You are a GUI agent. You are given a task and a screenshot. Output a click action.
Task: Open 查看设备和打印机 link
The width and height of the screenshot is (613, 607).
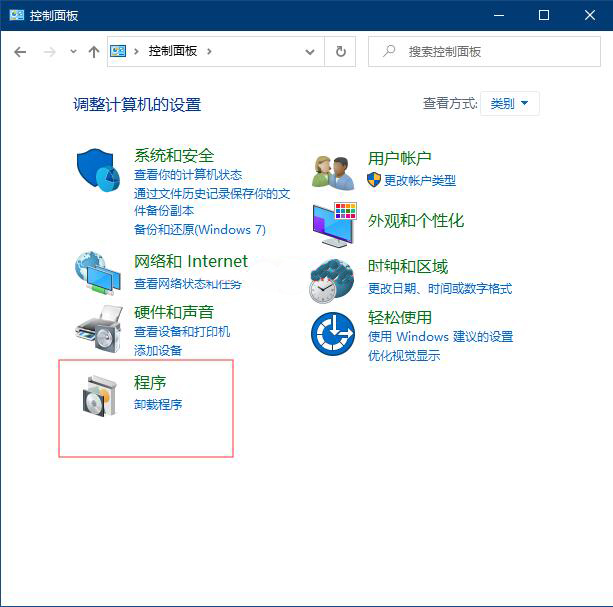point(182,331)
